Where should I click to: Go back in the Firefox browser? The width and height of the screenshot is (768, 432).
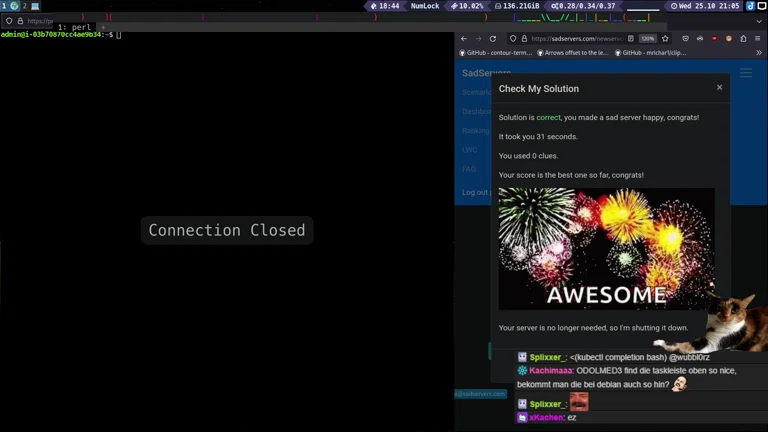tap(464, 39)
